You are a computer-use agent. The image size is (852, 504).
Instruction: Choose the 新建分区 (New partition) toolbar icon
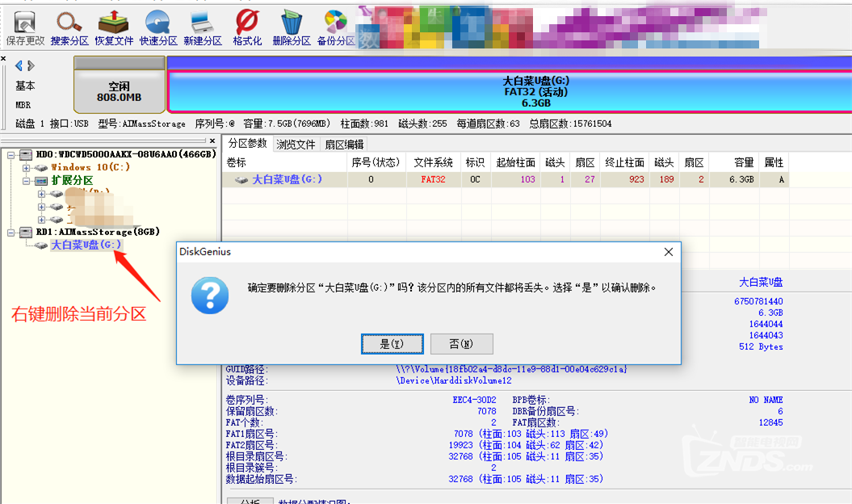[x=203, y=28]
